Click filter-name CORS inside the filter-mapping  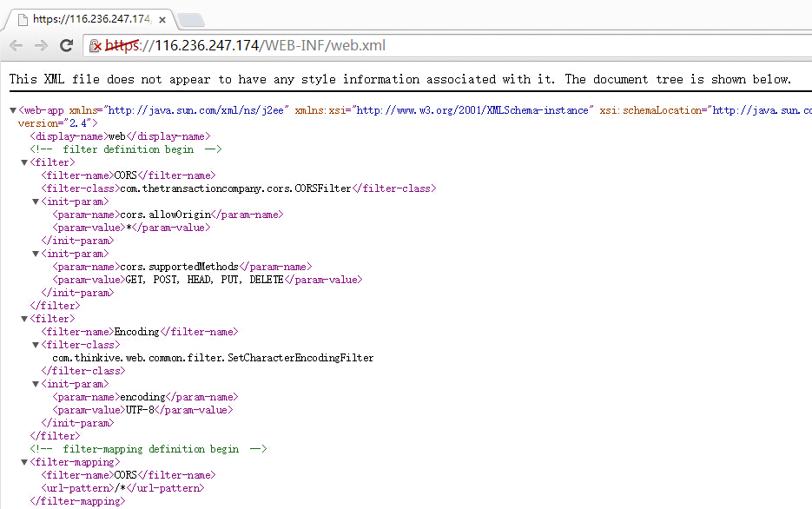125,475
